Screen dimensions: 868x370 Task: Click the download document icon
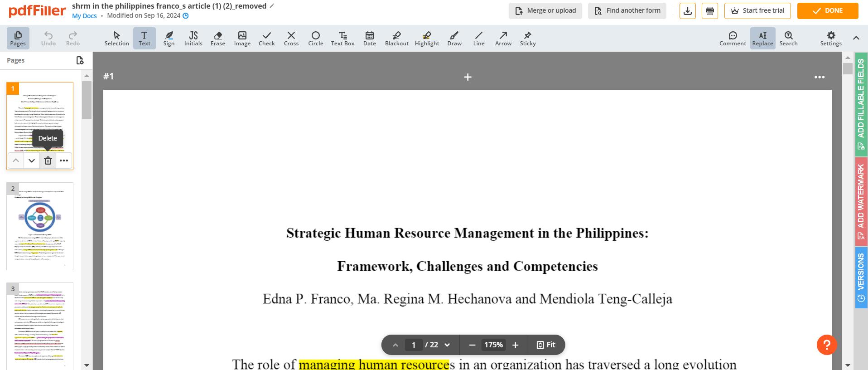pyautogui.click(x=688, y=11)
